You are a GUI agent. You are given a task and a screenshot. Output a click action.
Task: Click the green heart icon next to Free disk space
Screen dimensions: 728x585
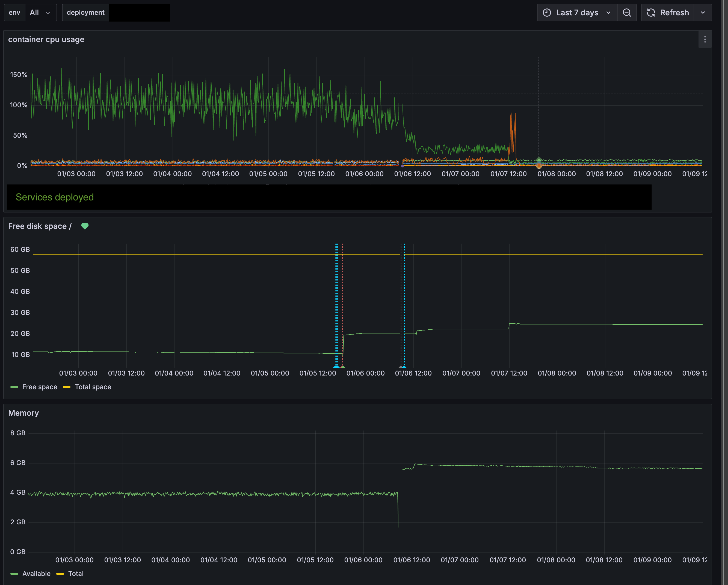tap(85, 226)
